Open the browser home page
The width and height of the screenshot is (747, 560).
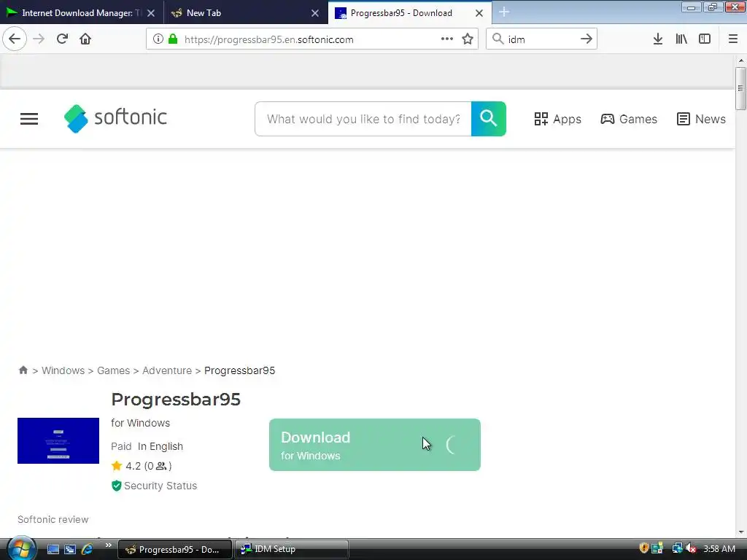[85, 39]
